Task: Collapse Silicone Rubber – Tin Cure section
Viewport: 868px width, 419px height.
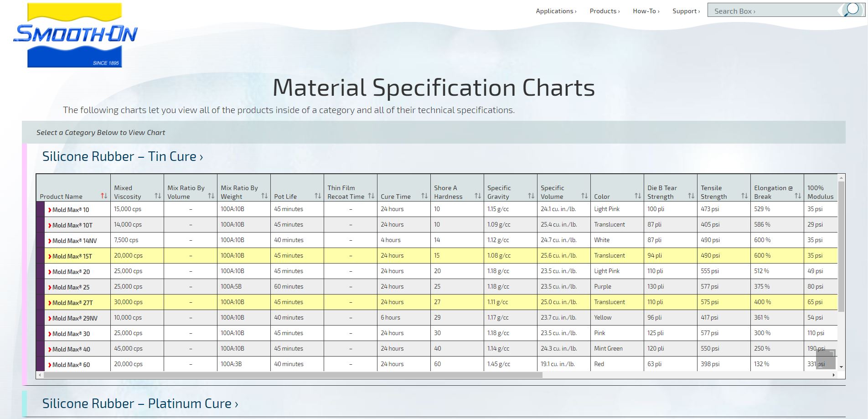Action: point(123,156)
